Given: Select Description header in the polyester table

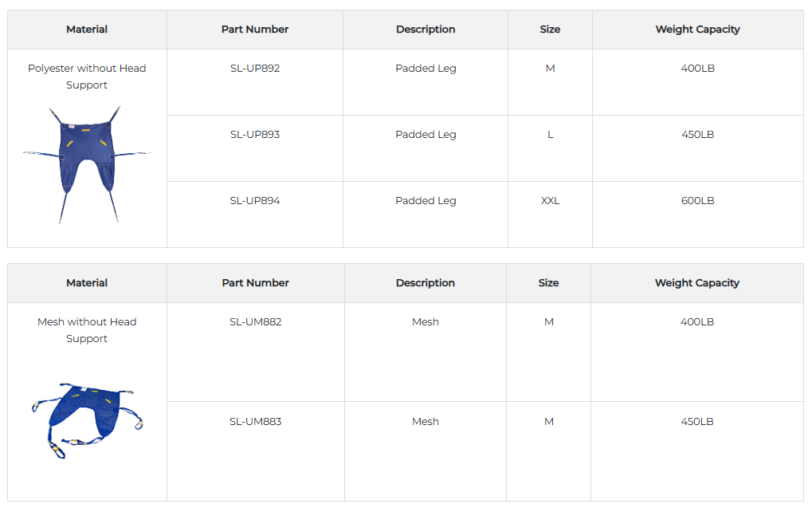Looking at the screenshot, I should pyautogui.click(x=426, y=30).
